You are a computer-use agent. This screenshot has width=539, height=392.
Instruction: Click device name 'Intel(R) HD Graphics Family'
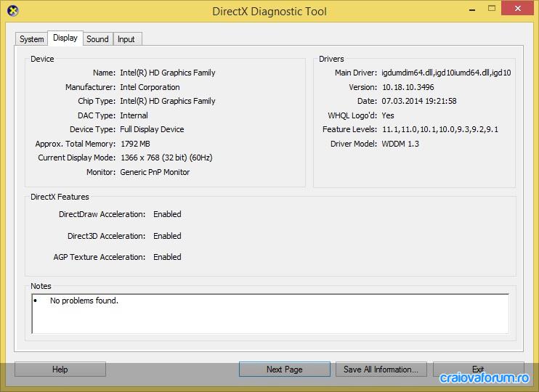pyautogui.click(x=168, y=73)
